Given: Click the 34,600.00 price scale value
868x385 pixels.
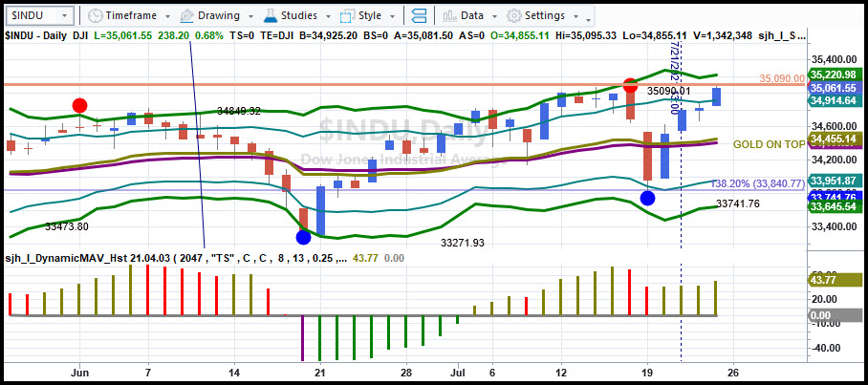Looking at the screenshot, I should pyautogui.click(x=834, y=126).
